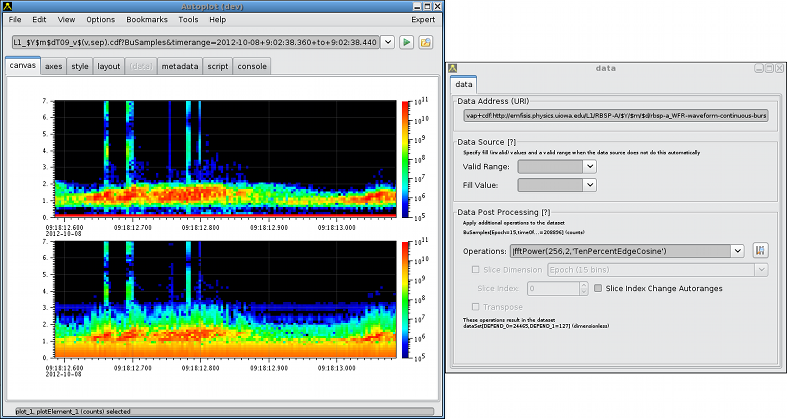Open the Tools menu
The image size is (787, 419).
pos(188,19)
